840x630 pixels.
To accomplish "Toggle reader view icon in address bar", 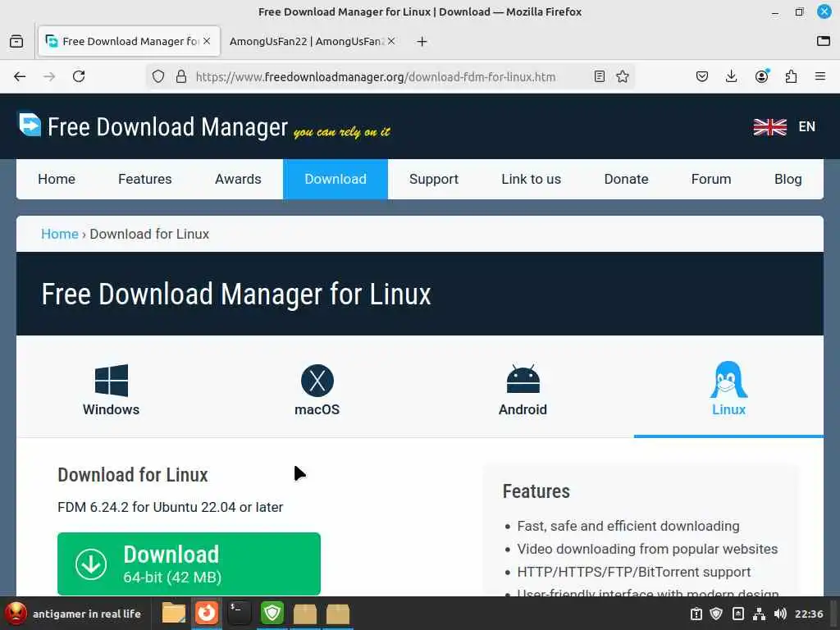I will (x=600, y=76).
